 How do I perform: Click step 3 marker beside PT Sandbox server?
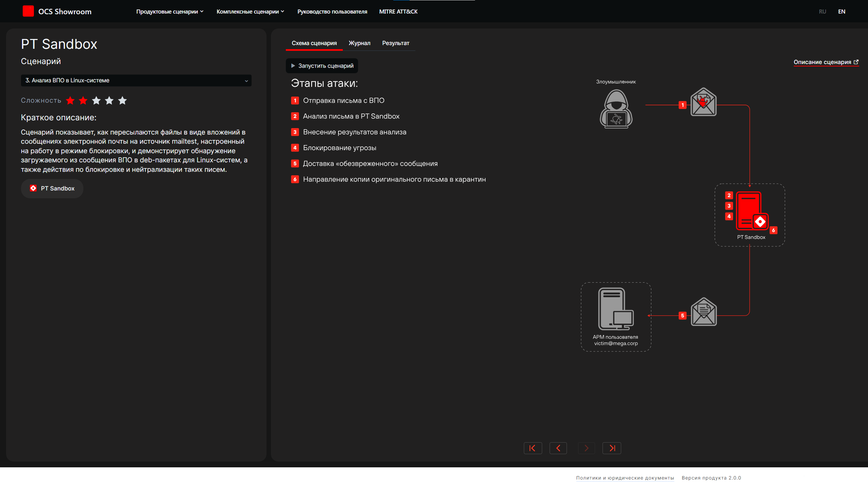(x=729, y=206)
